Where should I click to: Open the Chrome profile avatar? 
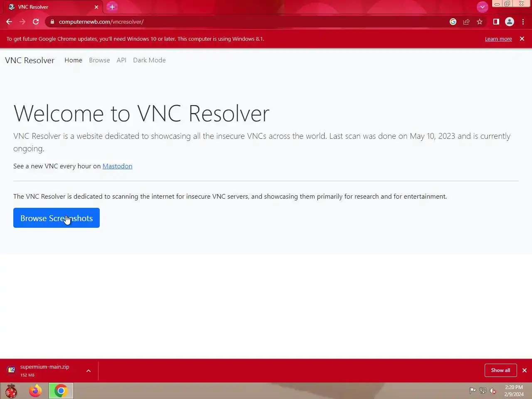point(509,22)
